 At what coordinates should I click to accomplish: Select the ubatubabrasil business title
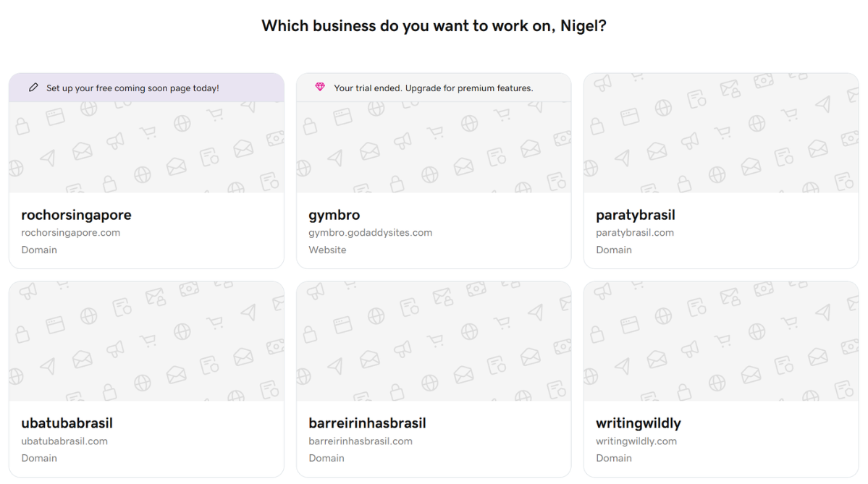click(x=67, y=423)
